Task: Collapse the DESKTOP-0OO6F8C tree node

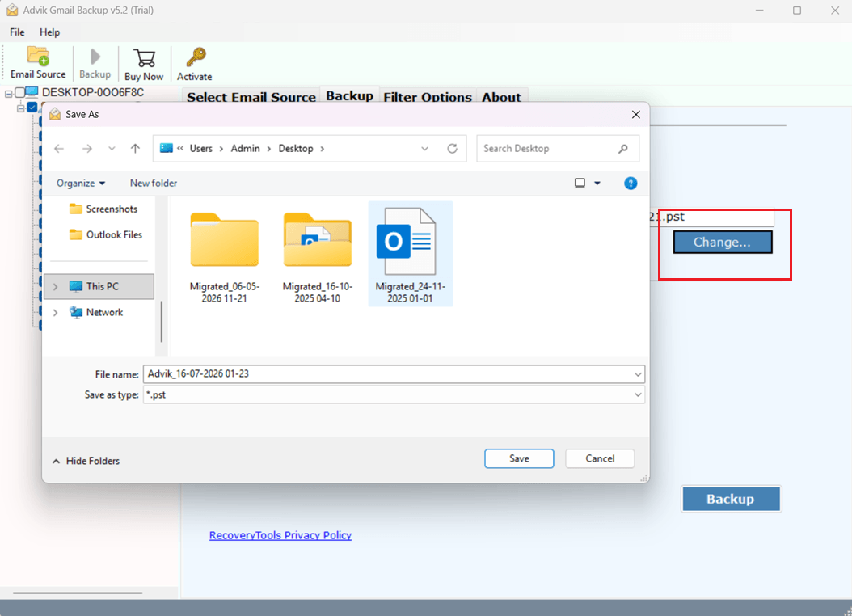Action: (x=9, y=94)
